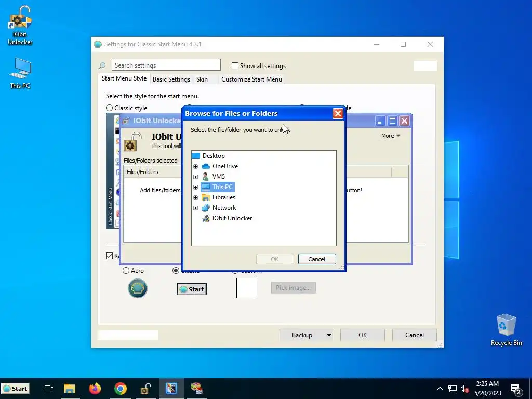Viewport: 532px width, 399px height.
Task: Show hidden system tray icons
Action: pos(440,389)
